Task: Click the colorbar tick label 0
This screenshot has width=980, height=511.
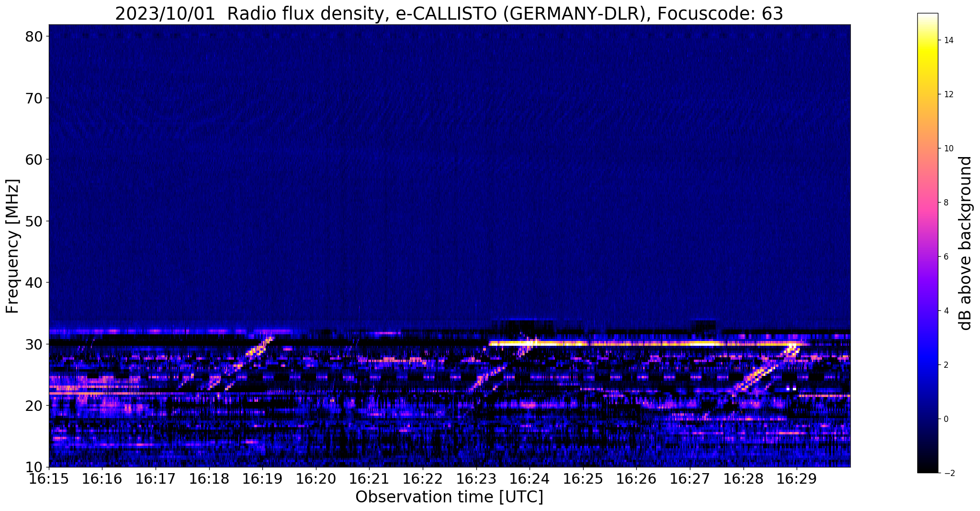Action: tap(946, 419)
